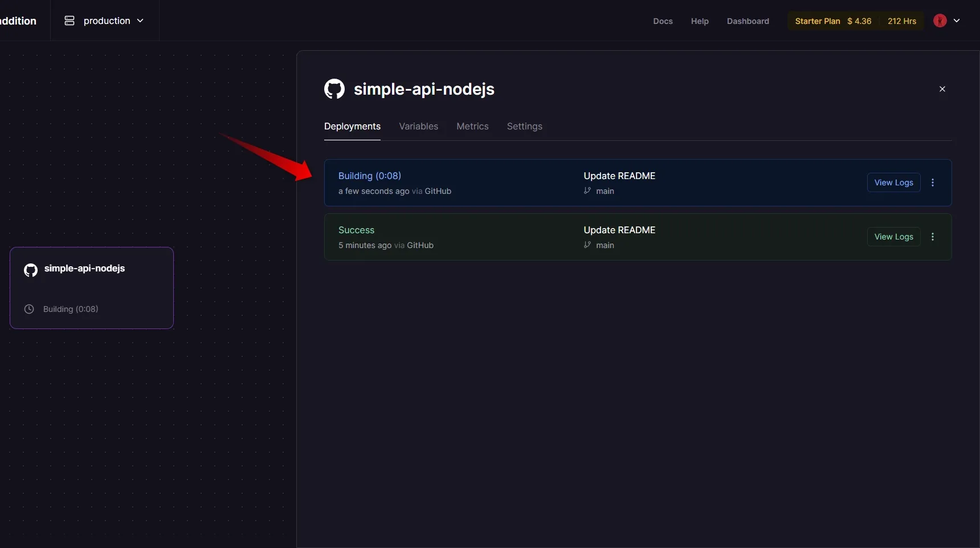Viewport: 980px width, 548px height.
Task: Click the clock icon in the service card
Action: pyautogui.click(x=29, y=309)
